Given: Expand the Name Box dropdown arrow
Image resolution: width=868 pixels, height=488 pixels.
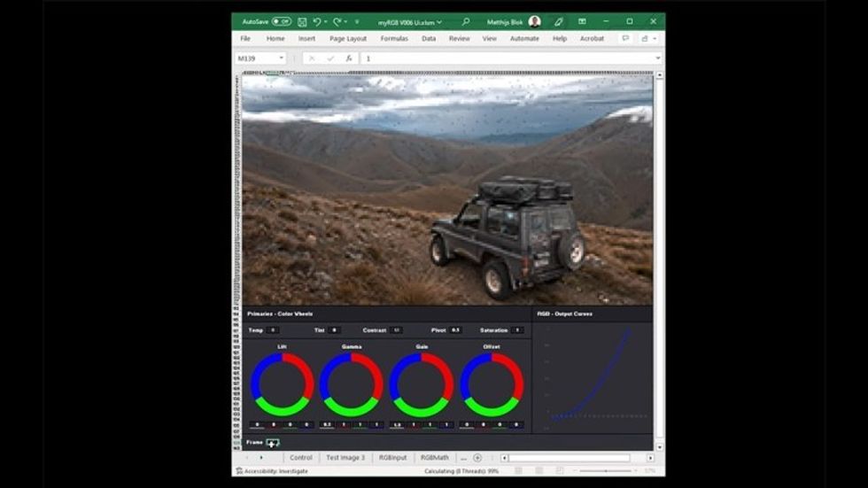Looking at the screenshot, I should point(282,58).
